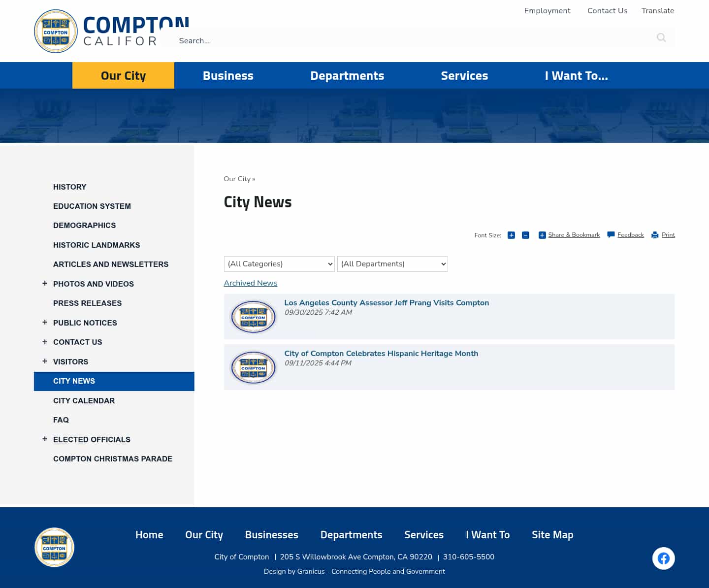Click the Share & Bookmark plus icon
The width and height of the screenshot is (709, 588).
[x=542, y=235]
